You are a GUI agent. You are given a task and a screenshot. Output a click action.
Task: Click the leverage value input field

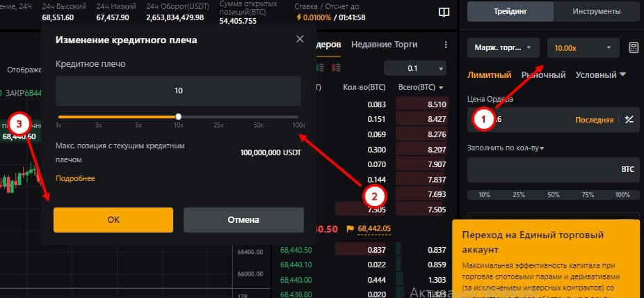(178, 91)
